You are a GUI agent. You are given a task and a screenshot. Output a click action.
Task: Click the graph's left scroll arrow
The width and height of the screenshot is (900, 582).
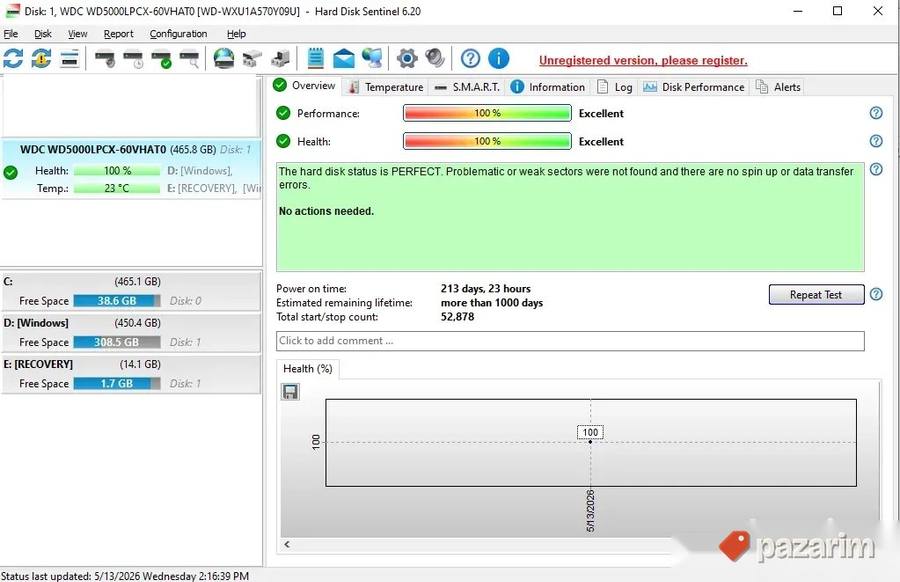(x=287, y=544)
